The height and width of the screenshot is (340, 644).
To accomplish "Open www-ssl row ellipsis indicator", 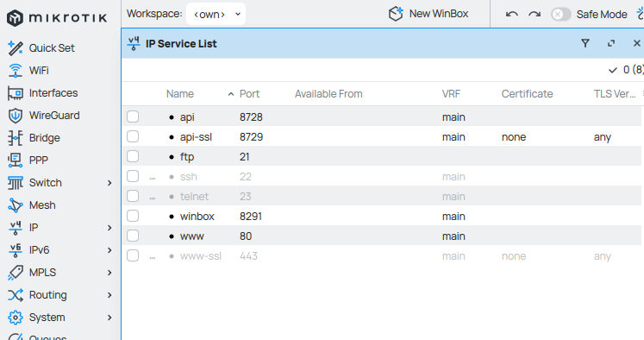I will point(153,257).
